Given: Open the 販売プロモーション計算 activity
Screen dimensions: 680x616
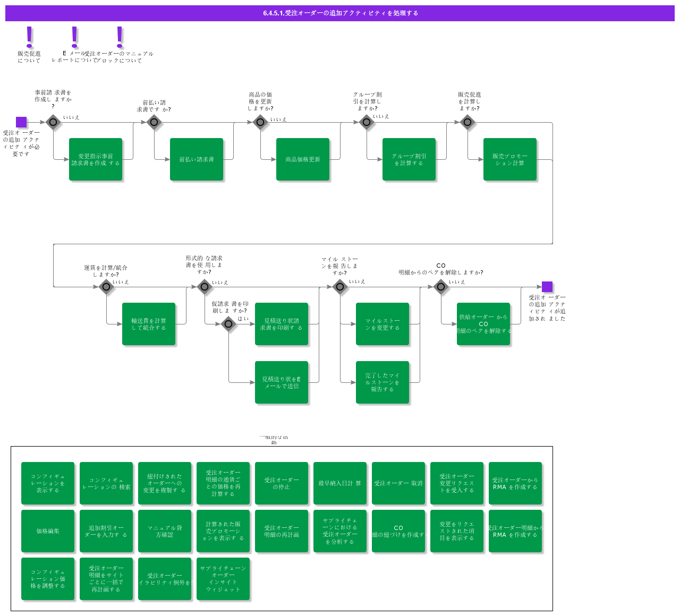Looking at the screenshot, I should pos(510,159).
